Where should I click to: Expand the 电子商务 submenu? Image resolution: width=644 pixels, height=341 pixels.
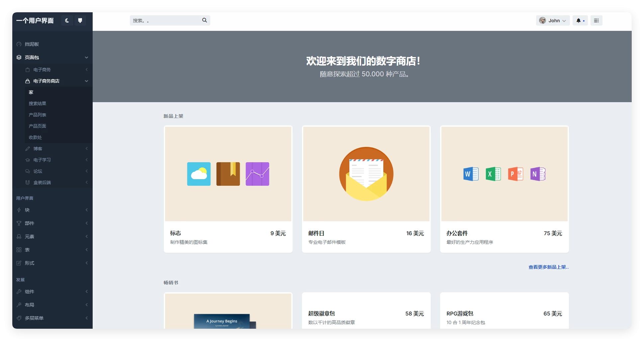pos(42,70)
